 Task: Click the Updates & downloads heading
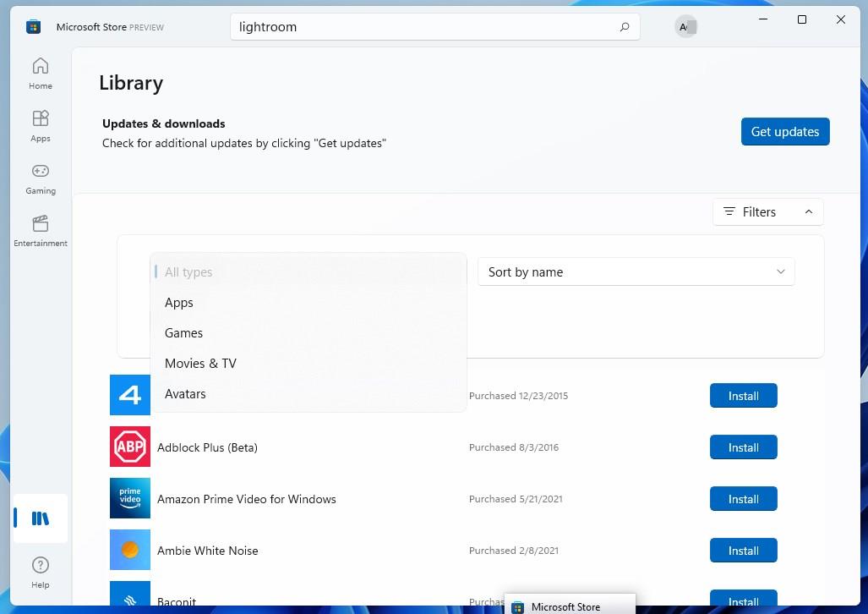point(164,123)
